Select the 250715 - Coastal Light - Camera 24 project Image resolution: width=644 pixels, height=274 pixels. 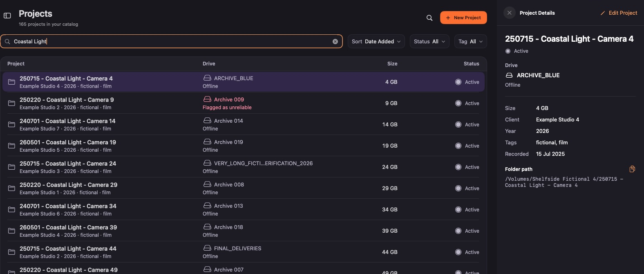point(244,167)
